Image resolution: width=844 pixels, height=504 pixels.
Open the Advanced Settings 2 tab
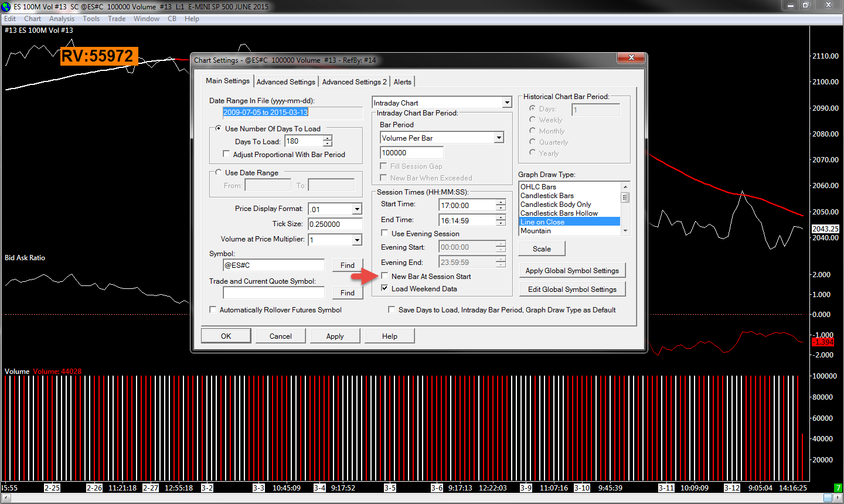pyautogui.click(x=354, y=82)
